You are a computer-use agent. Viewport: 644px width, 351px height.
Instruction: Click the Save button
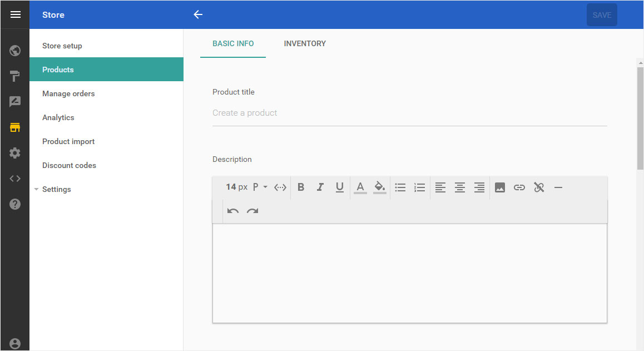602,15
